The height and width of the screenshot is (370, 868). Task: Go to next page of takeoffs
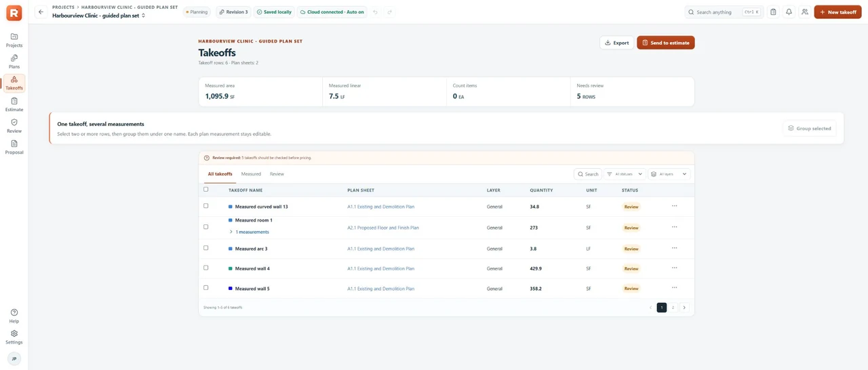click(x=684, y=308)
